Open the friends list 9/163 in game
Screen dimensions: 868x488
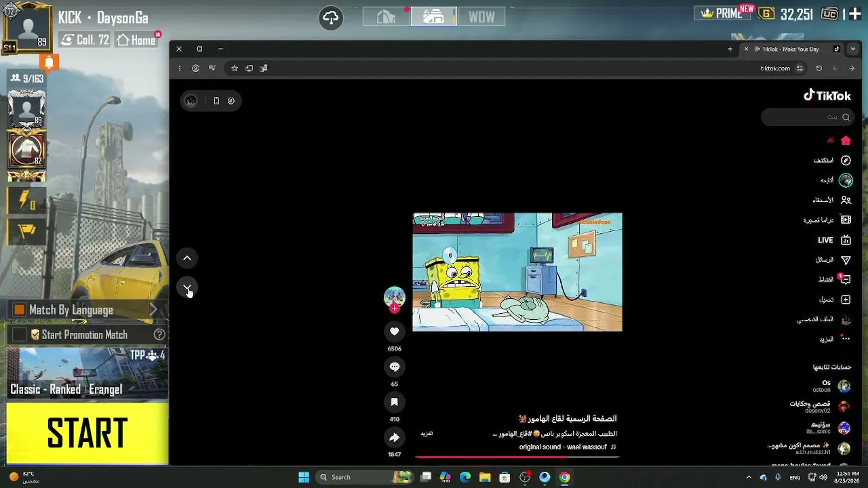(27, 79)
